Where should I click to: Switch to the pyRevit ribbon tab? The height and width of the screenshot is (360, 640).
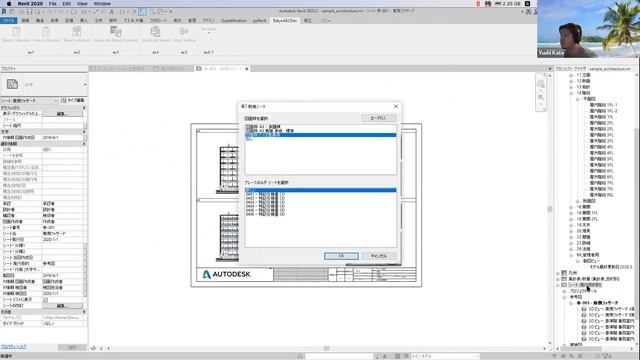pyautogui.click(x=259, y=20)
